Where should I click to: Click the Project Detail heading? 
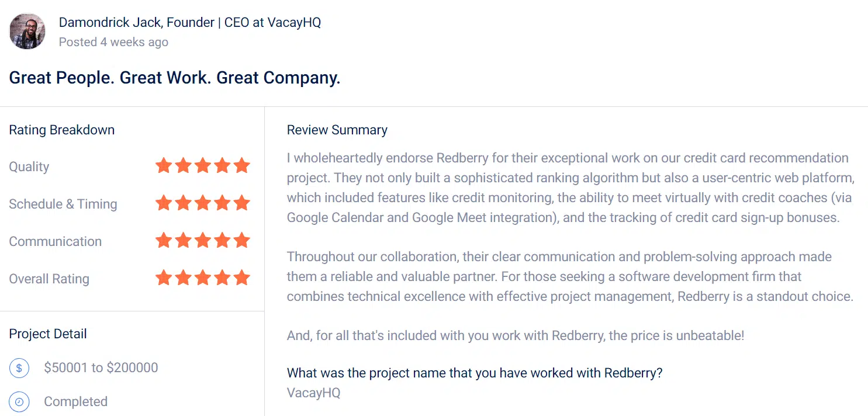48,334
